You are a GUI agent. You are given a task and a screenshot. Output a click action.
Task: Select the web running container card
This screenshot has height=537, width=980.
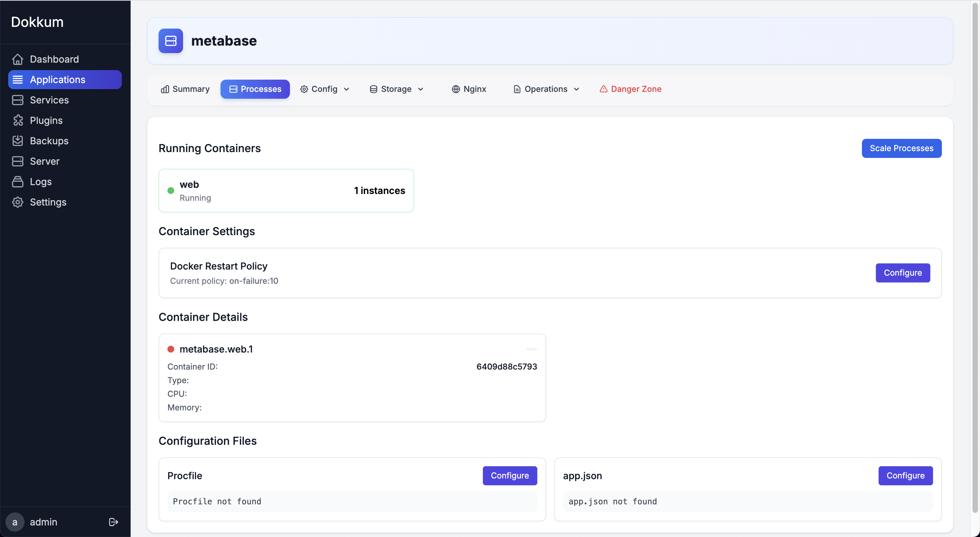pos(286,190)
